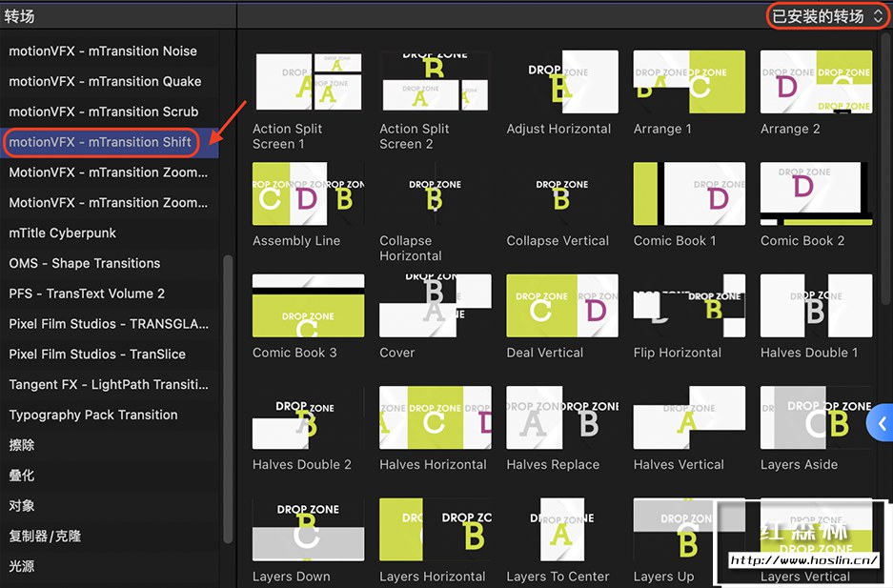Open the 擦除 transitions category
Screen dimensions: 893x588
click(22, 445)
